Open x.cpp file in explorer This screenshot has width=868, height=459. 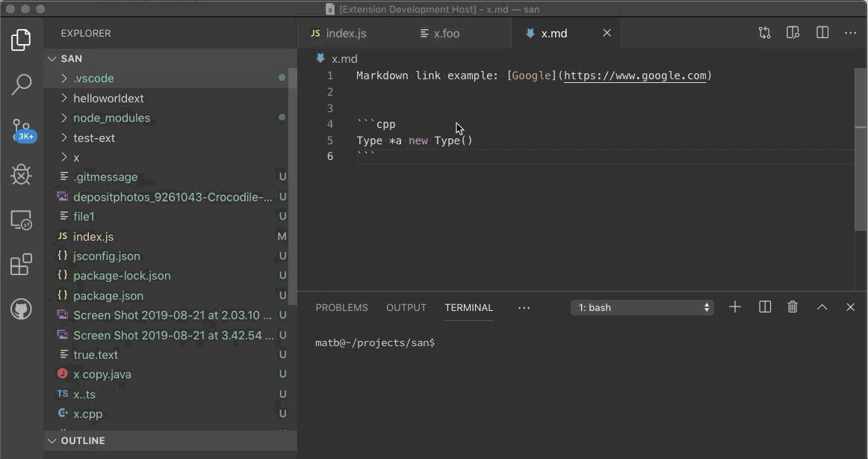click(x=166, y=414)
